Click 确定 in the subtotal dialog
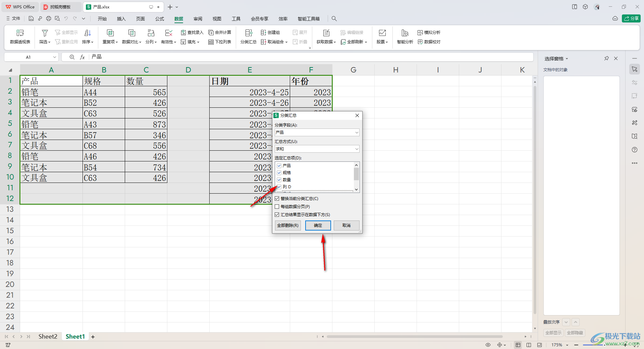The image size is (644, 349). point(318,226)
